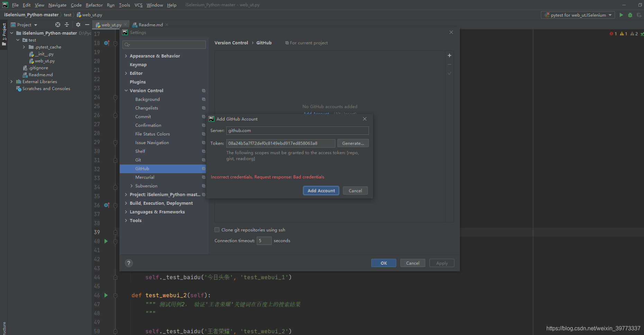Viewport: 644px width, 335px height.
Task: Click the Token input field
Action: (281, 143)
